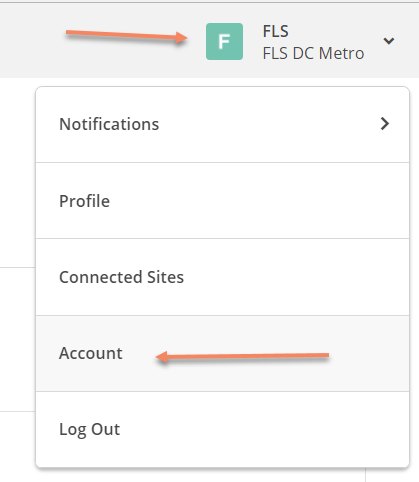The image size is (419, 482).
Task: Click the green F avatar icon
Action: (x=224, y=42)
